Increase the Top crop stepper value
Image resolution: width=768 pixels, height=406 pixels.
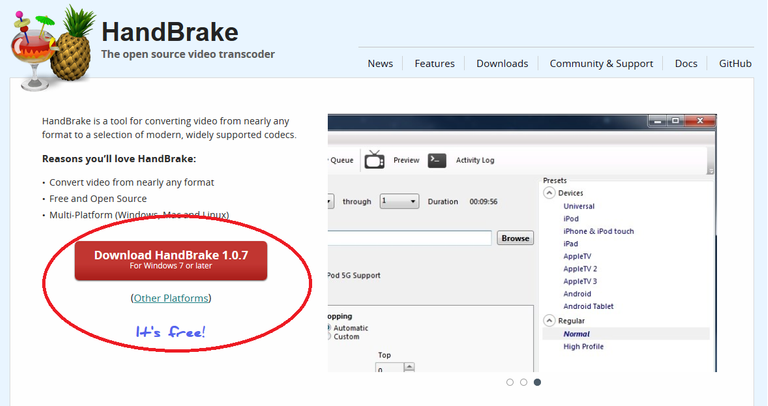coord(410,366)
